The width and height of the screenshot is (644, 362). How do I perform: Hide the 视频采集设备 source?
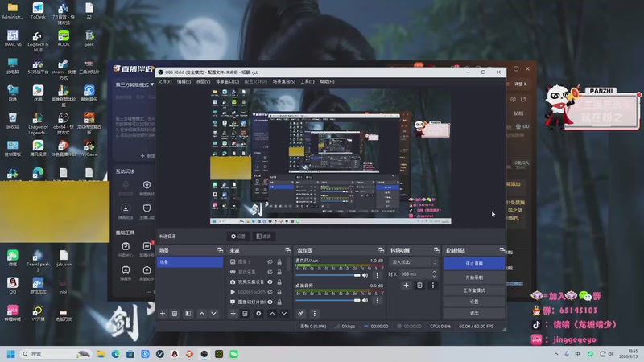[x=270, y=282]
